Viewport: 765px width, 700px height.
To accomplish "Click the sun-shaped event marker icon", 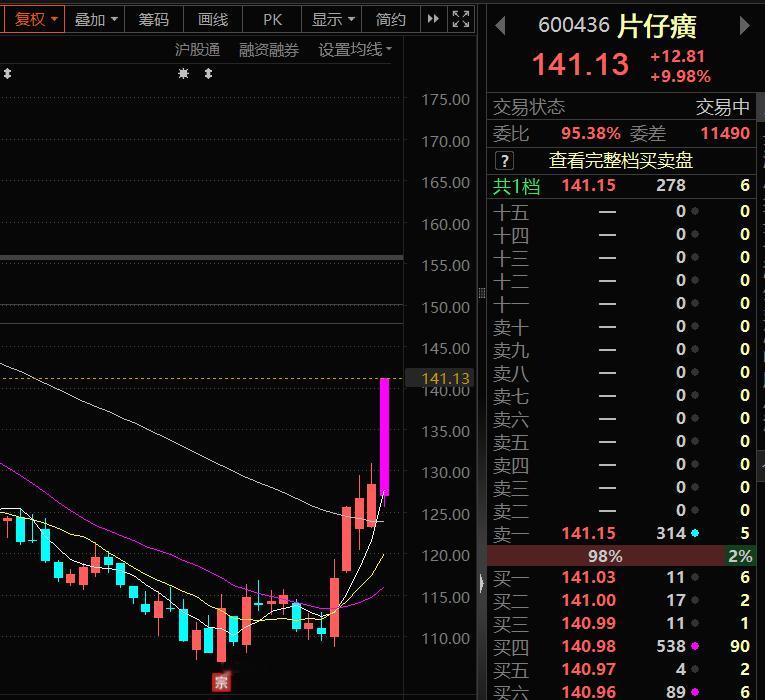I will pos(183,74).
